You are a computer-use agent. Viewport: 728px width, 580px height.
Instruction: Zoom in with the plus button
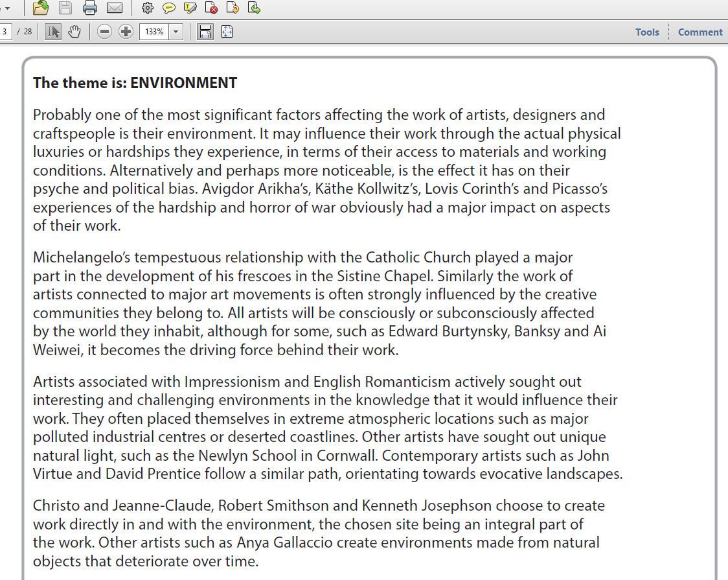pyautogui.click(x=126, y=32)
